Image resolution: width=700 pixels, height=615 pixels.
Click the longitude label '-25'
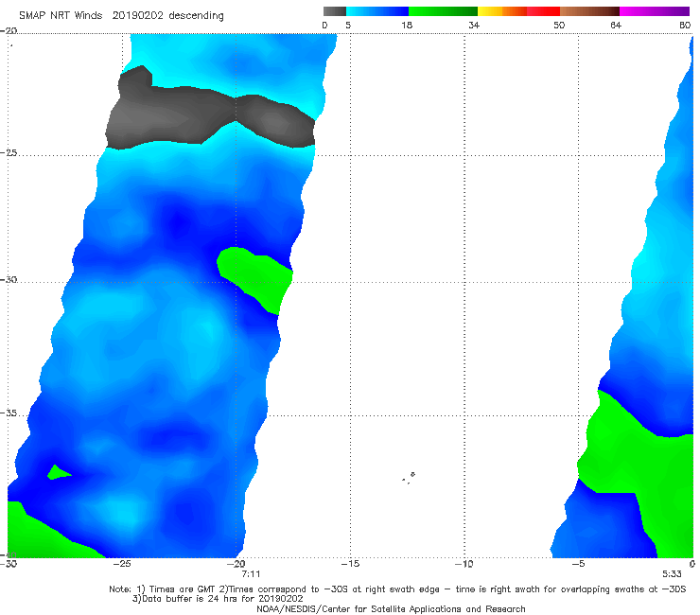tap(122, 564)
